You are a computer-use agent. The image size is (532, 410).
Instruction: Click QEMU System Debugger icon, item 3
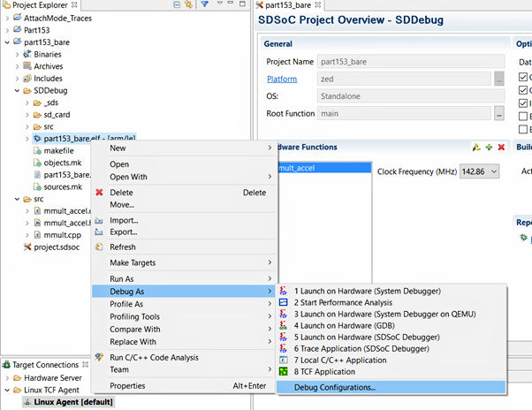click(284, 314)
